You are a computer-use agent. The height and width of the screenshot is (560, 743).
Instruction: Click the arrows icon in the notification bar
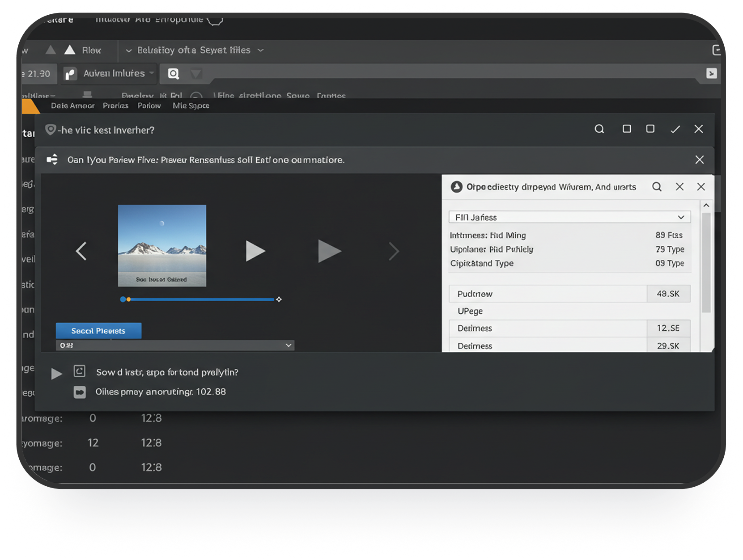tap(52, 160)
